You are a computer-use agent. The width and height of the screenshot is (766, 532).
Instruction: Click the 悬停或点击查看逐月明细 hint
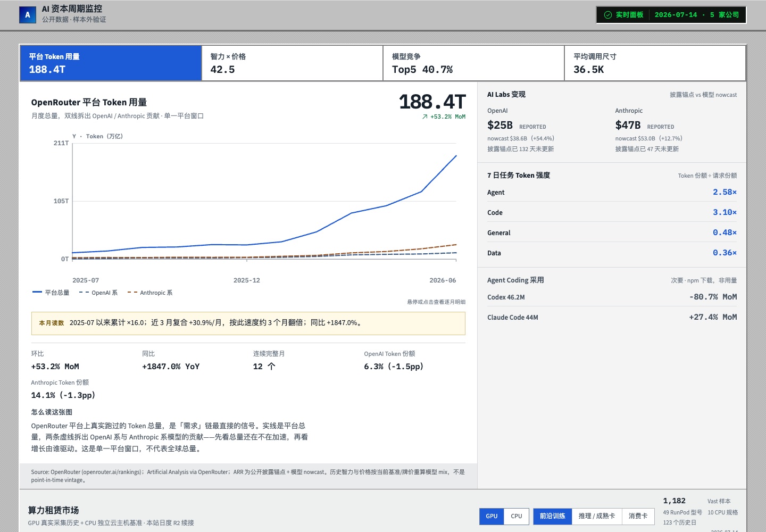(x=436, y=302)
